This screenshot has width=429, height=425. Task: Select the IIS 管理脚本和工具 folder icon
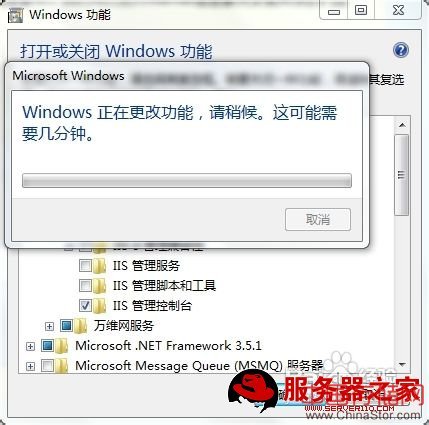(99, 286)
